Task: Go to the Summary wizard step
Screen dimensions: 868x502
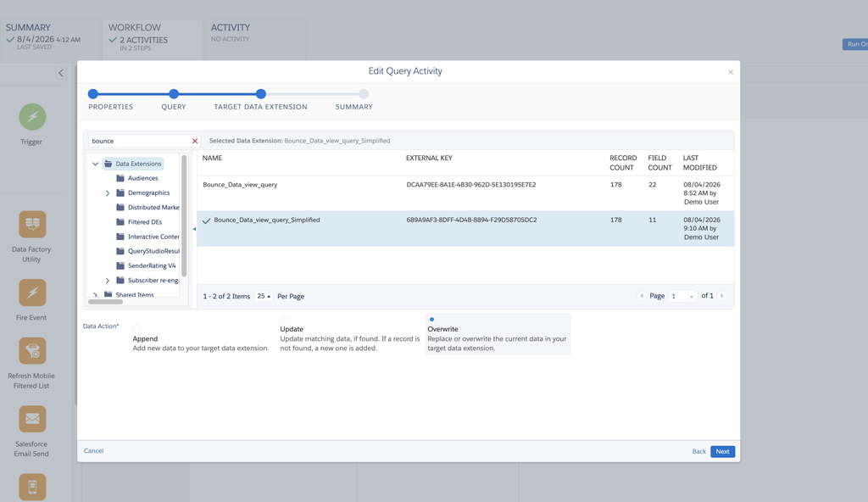Action: pyautogui.click(x=364, y=94)
